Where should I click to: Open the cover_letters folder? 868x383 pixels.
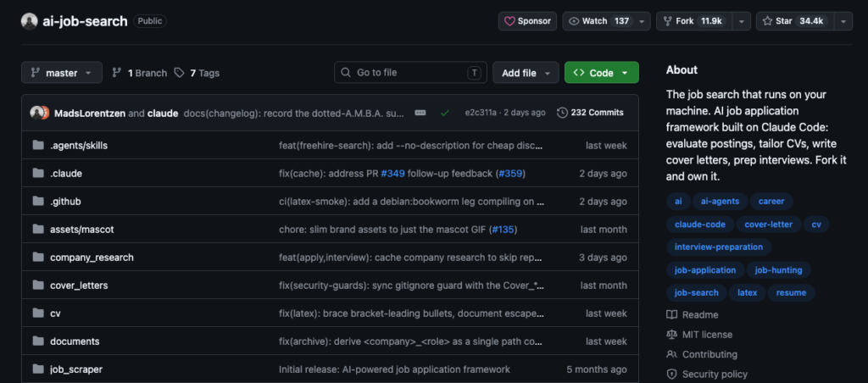click(79, 286)
